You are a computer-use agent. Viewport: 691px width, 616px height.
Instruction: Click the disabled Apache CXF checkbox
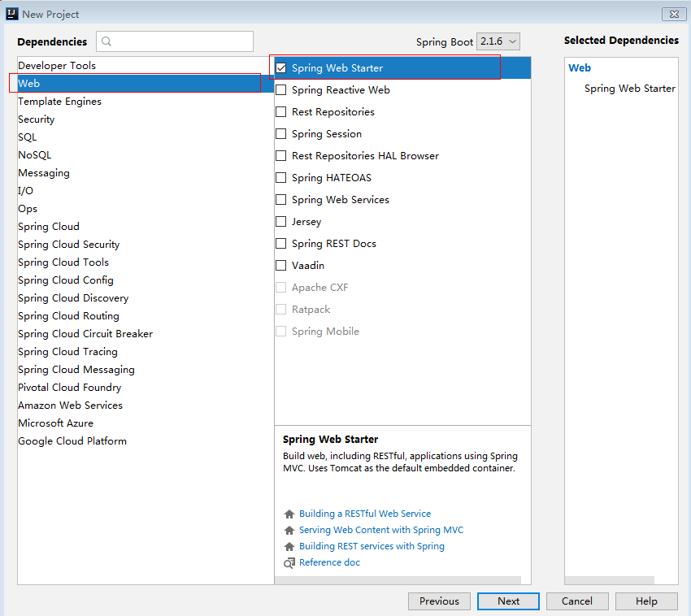coord(280,288)
